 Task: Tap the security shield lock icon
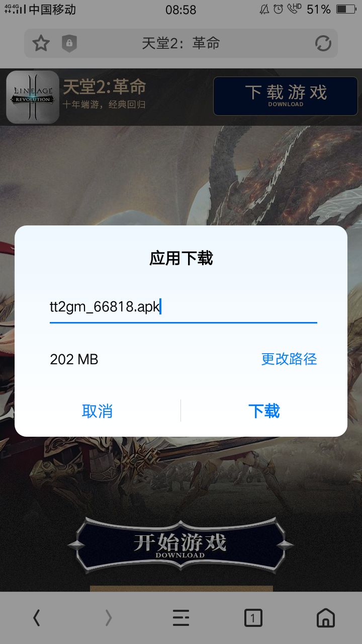coord(69,43)
